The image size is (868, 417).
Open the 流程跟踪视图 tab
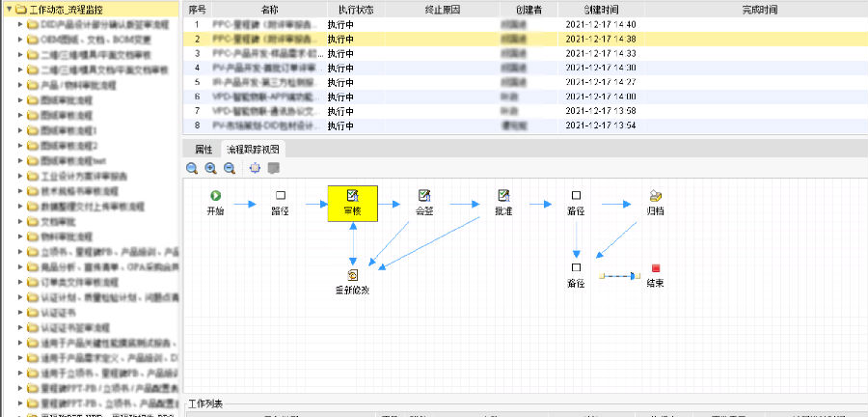pos(253,150)
